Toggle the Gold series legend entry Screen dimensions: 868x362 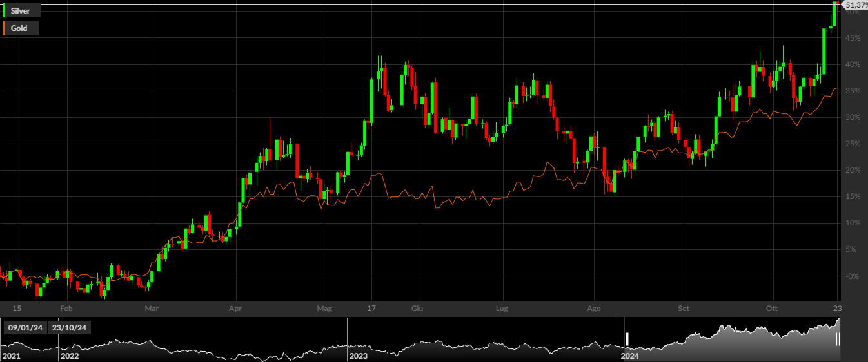click(20, 28)
